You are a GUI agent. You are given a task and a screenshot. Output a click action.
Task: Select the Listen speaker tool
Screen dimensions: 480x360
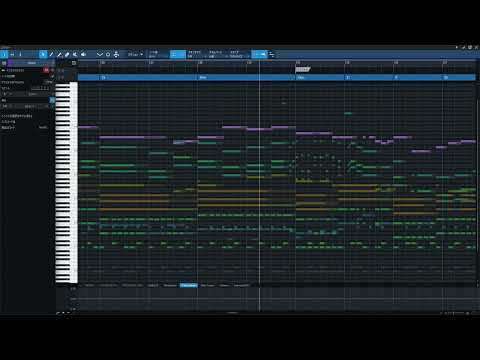(83, 54)
